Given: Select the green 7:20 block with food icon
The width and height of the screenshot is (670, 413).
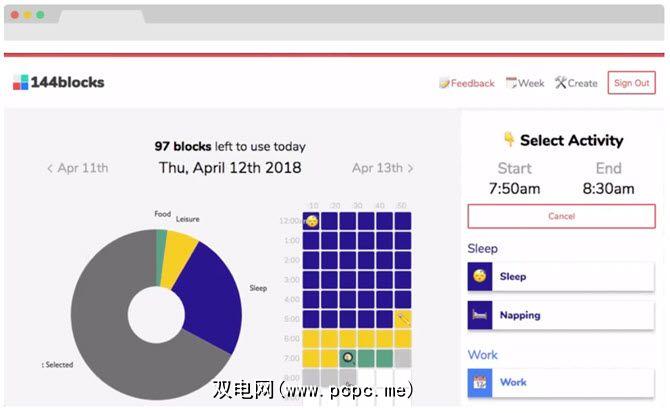Looking at the screenshot, I should (348, 358).
